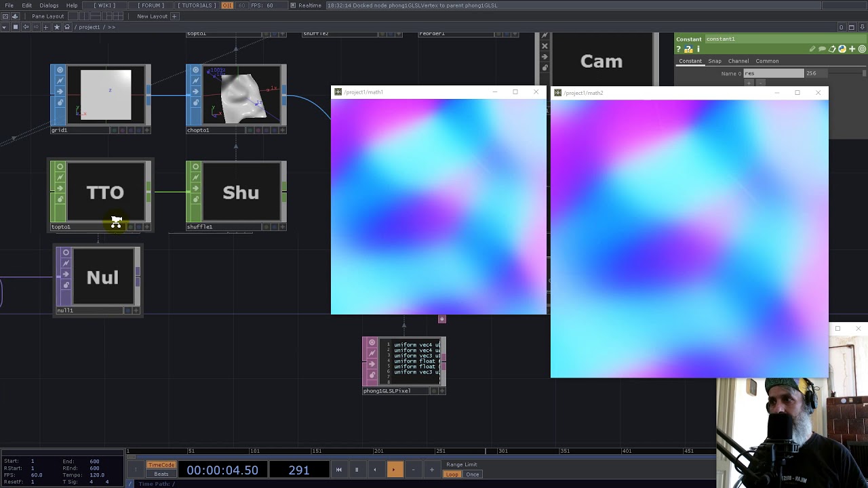This screenshot has height=488, width=868.
Task: Show operator info 'i' icon
Action: click(x=698, y=49)
